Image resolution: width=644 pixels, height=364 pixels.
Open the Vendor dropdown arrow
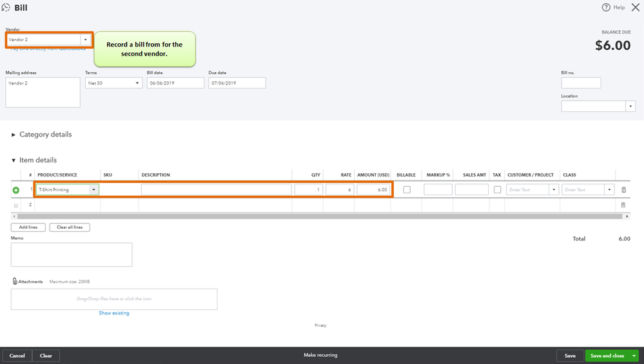coord(86,40)
